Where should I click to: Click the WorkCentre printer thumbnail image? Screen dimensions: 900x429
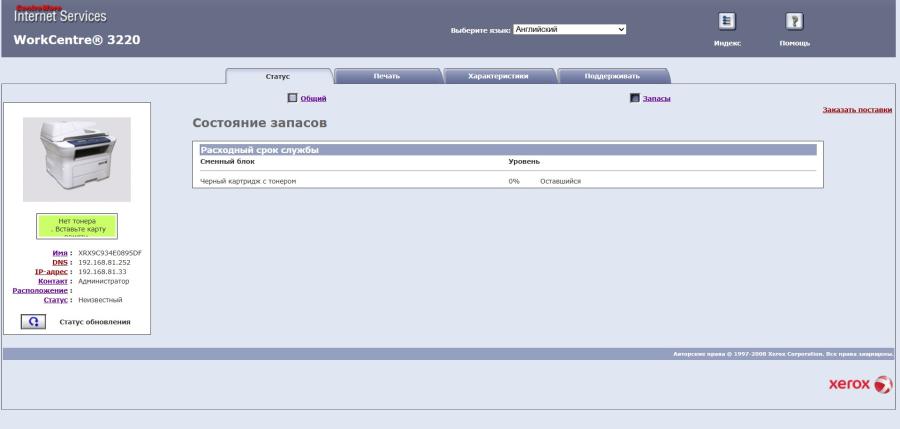click(x=77, y=159)
